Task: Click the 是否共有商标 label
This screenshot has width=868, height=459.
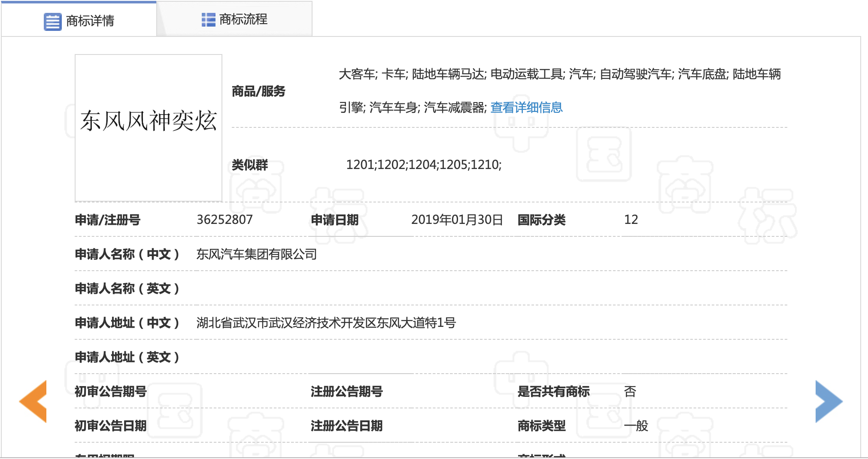Action: tap(554, 392)
